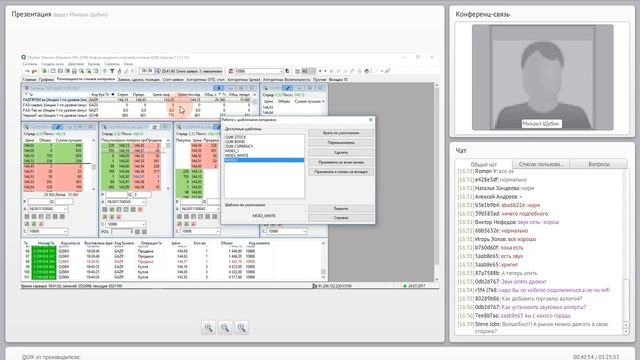Switch to 'Заявки, сделки, позиции' tab

click(139, 80)
